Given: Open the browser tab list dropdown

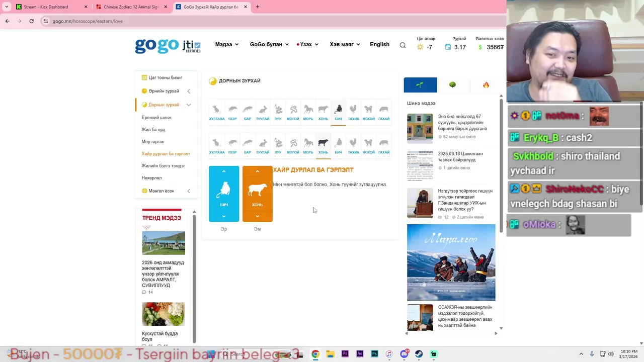Looking at the screenshot, I should (x=7, y=7).
